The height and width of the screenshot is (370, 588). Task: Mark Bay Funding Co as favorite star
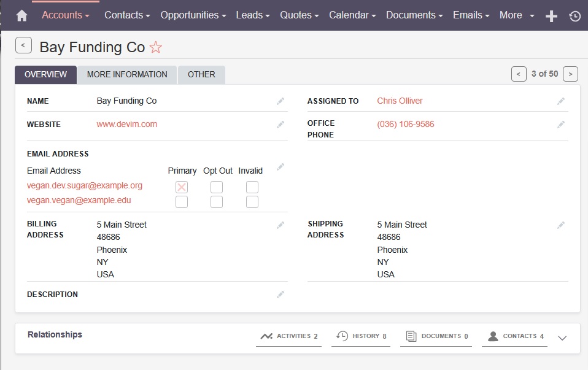tap(156, 47)
